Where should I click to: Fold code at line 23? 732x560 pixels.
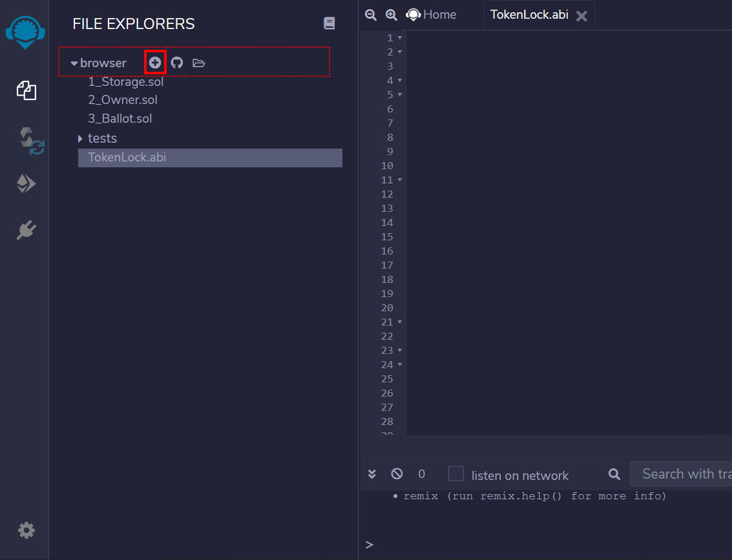pos(400,351)
